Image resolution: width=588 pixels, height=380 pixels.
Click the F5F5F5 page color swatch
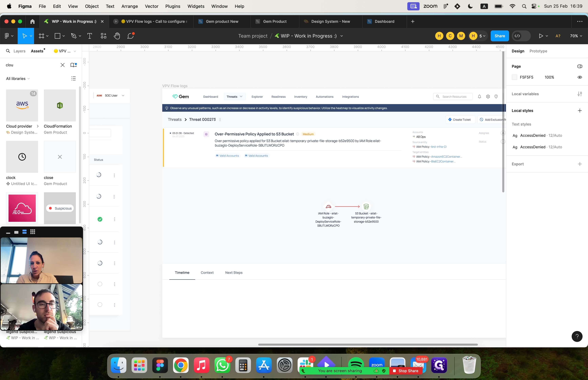pyautogui.click(x=514, y=77)
